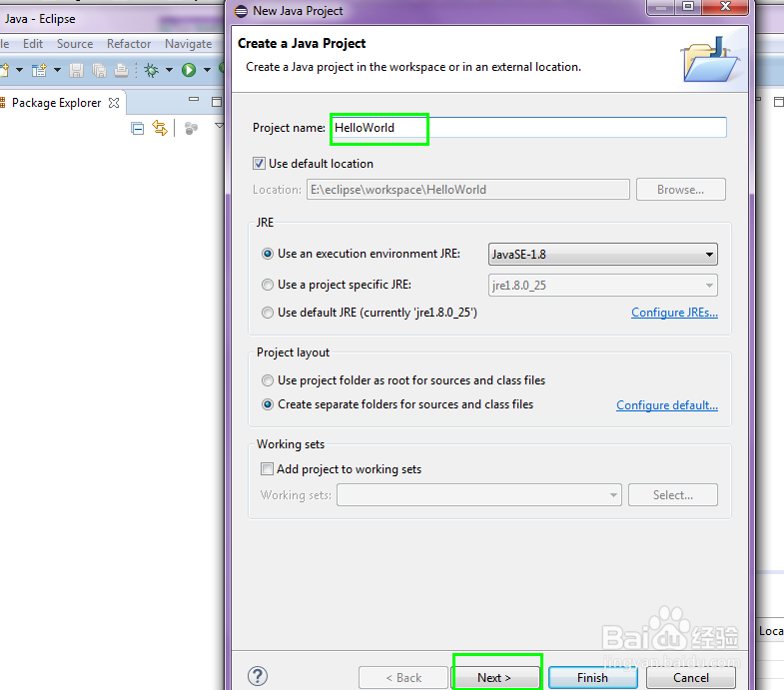
Task: Open the Refactor menu
Action: [x=129, y=44]
